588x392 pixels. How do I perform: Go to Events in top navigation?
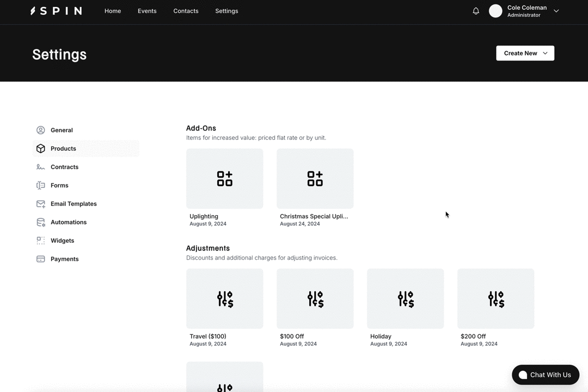147,11
